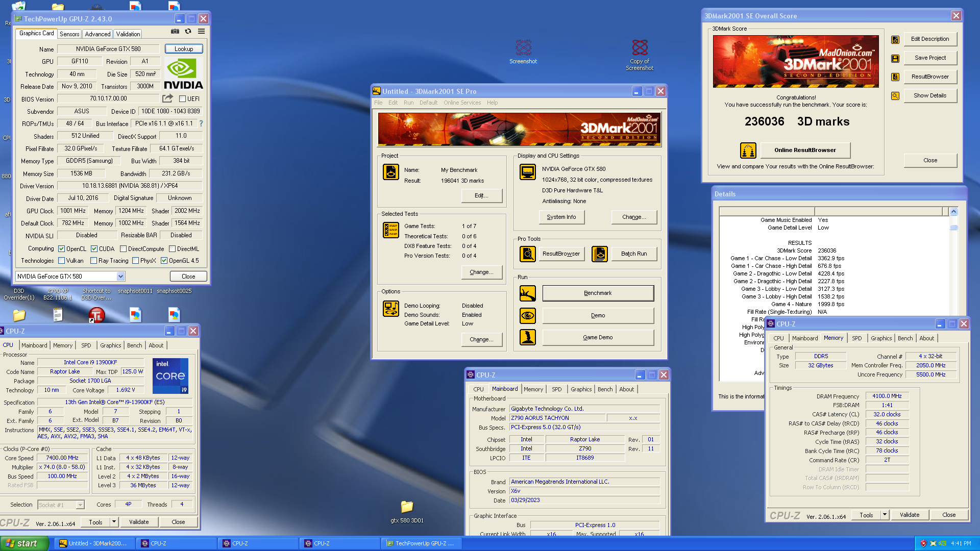Click the Demo eye icon
This screenshot has width=980, height=551.
528,316
